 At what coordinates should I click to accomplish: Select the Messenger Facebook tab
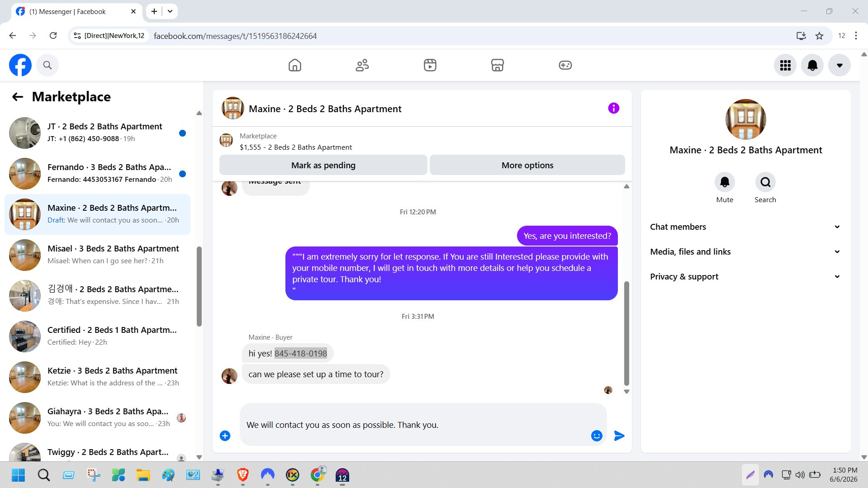(x=76, y=11)
